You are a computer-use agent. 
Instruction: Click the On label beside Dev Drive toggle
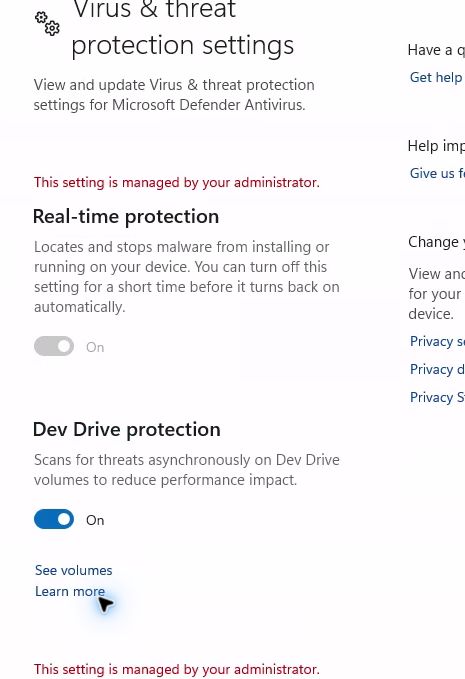[95, 520]
